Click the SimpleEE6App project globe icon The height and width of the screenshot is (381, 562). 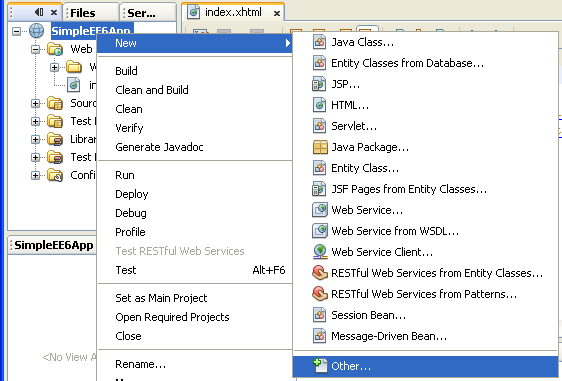[37, 31]
